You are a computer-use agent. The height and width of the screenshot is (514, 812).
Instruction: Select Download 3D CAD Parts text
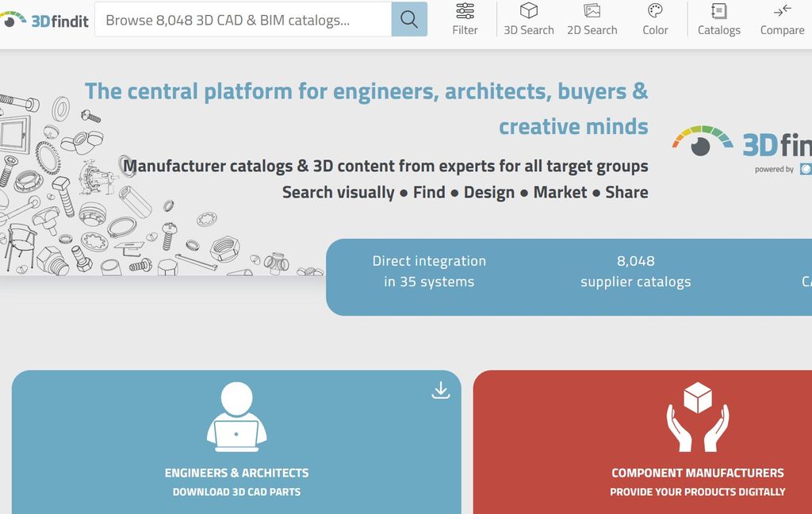[x=236, y=492]
